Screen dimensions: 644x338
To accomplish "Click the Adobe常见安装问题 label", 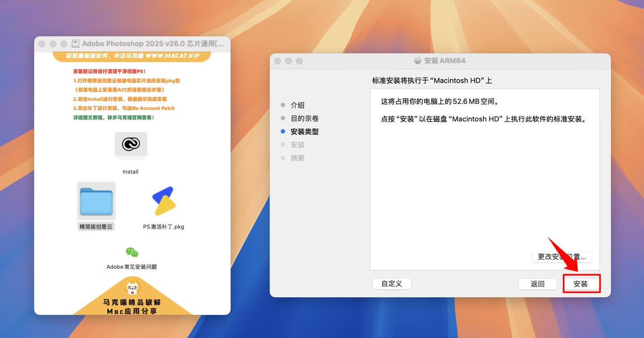I will (132, 267).
